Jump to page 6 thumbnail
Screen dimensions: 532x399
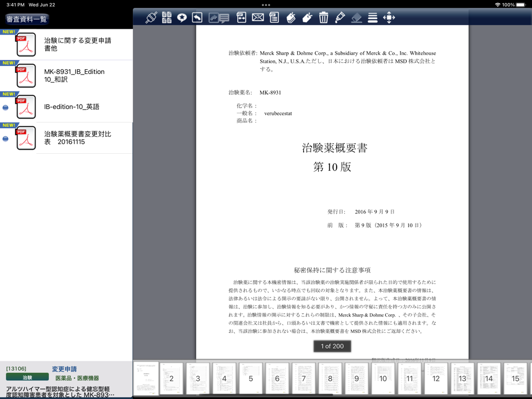277,378
